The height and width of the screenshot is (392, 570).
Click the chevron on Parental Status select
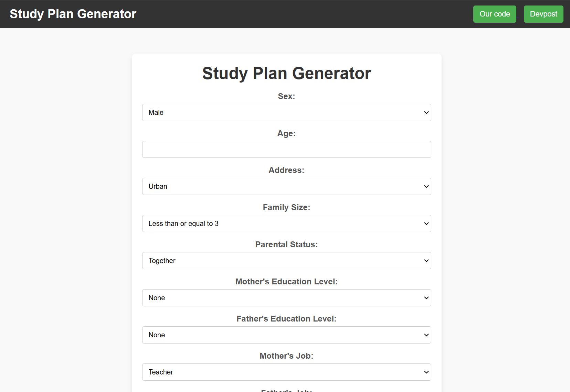pos(426,261)
